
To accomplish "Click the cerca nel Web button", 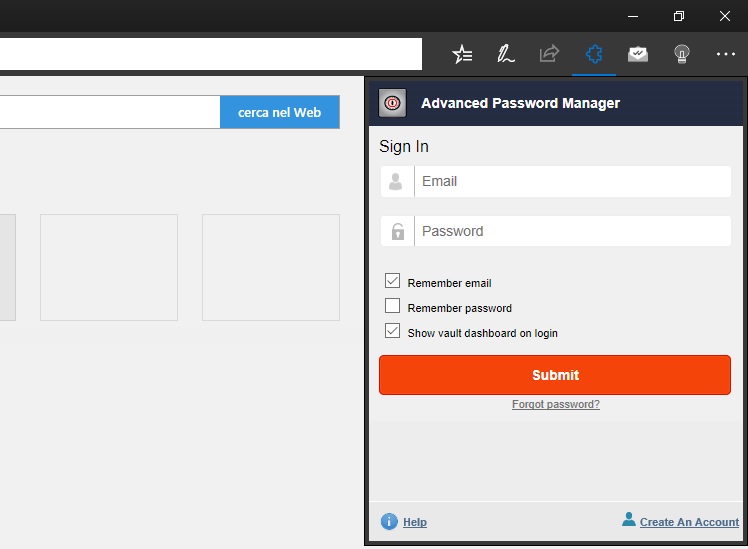I will [x=279, y=113].
